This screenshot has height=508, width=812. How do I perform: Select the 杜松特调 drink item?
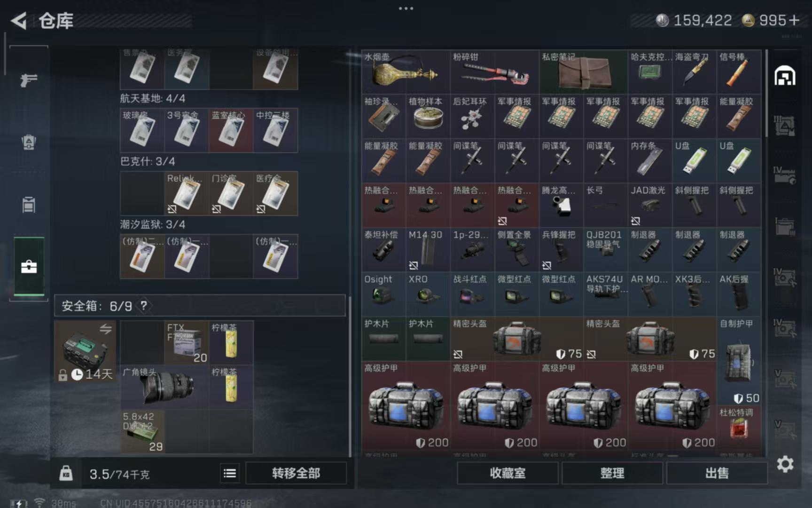pos(739,427)
